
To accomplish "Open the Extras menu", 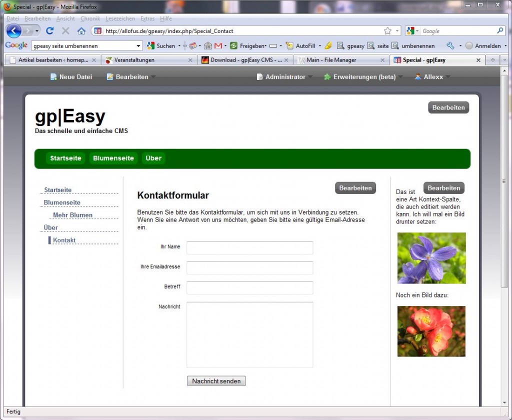I will pyautogui.click(x=147, y=18).
